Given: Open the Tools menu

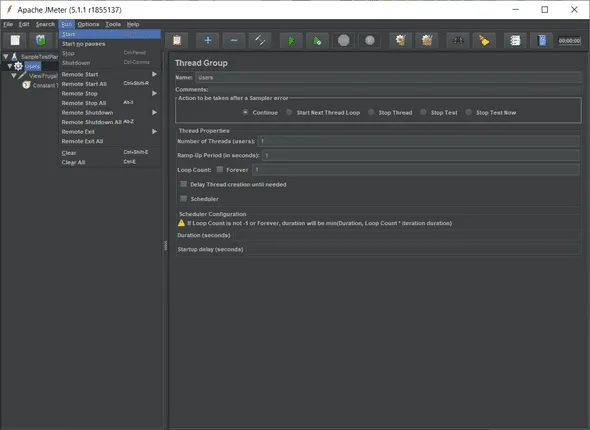Looking at the screenshot, I should pyautogui.click(x=113, y=24).
